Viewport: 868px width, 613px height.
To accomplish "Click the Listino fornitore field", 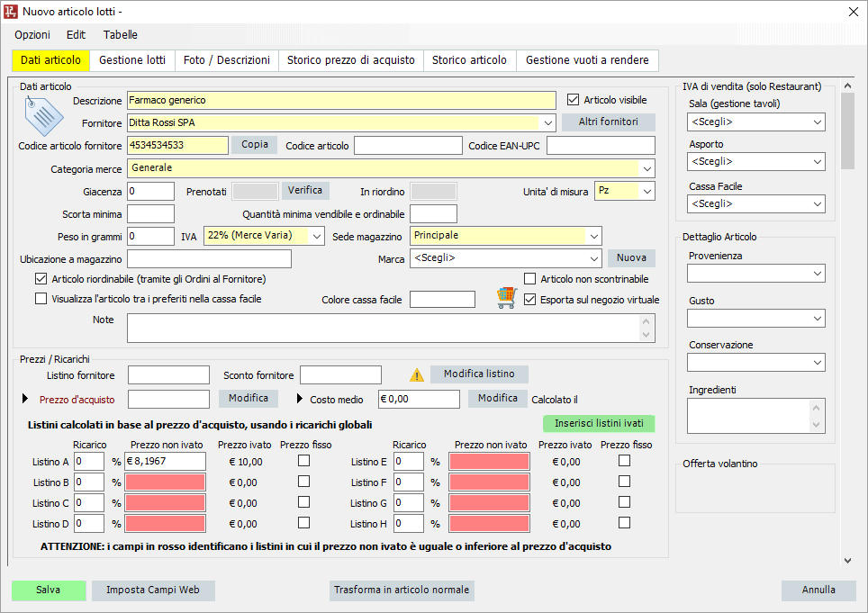I will pyautogui.click(x=169, y=375).
